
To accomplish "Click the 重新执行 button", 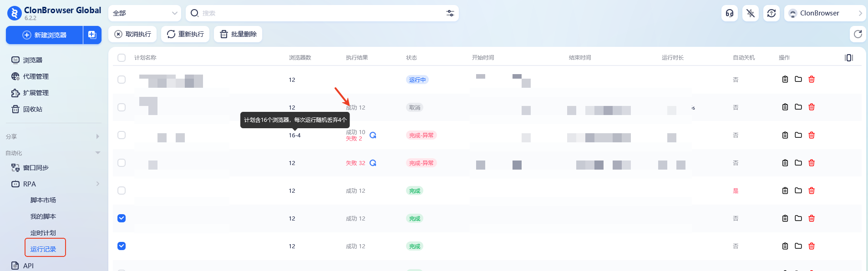I will (185, 34).
